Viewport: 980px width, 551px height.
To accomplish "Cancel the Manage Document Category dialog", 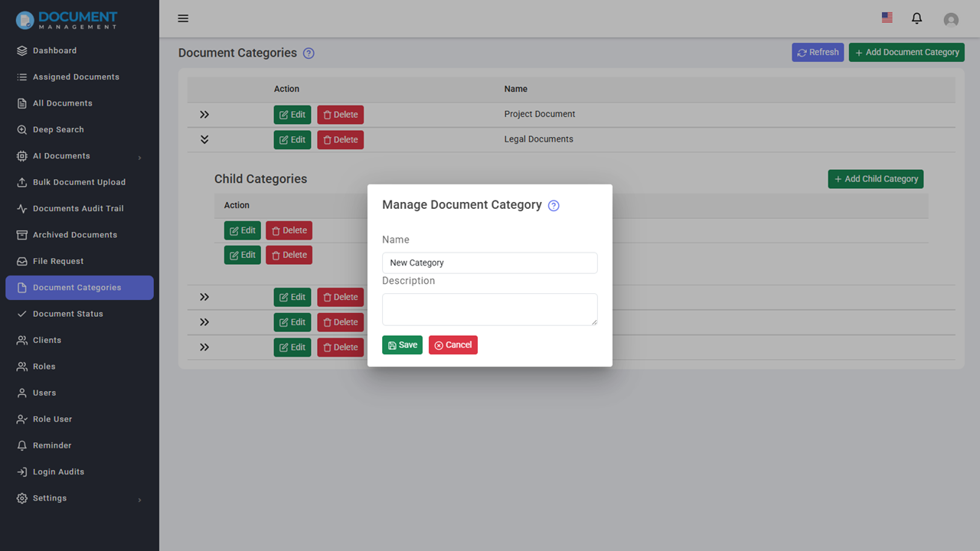I will 452,344.
